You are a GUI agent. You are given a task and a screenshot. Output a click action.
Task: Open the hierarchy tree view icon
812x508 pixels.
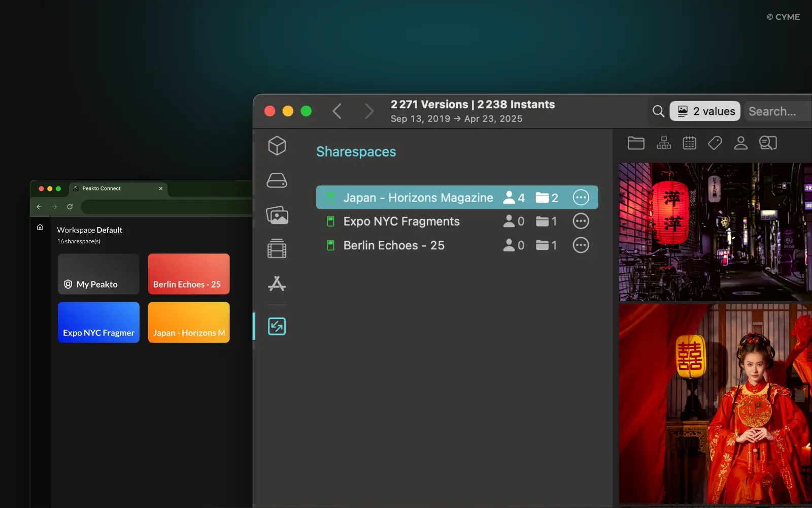(x=663, y=143)
